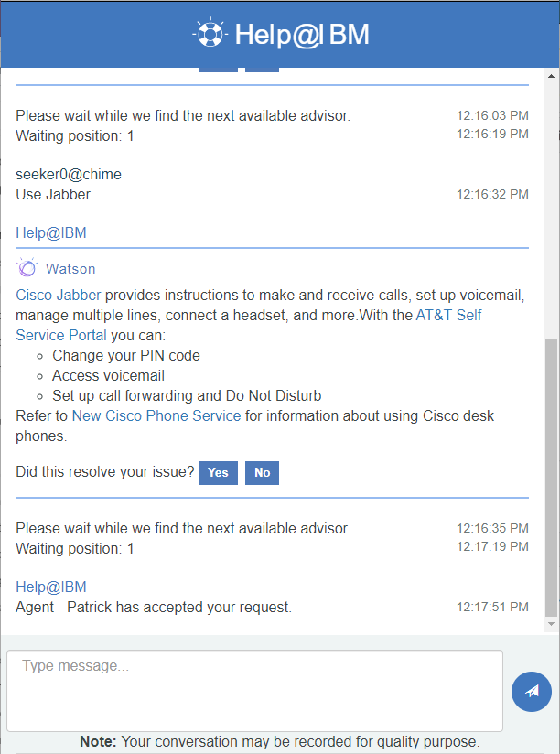560x754 pixels.
Task: Click the Help@IBM link above Agent message
Action: [x=51, y=587]
